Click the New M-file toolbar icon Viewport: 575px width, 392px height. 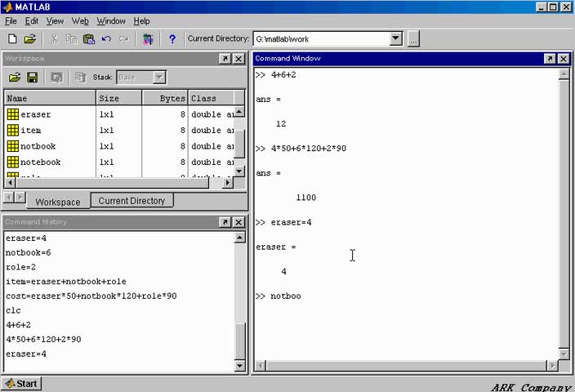(x=12, y=39)
